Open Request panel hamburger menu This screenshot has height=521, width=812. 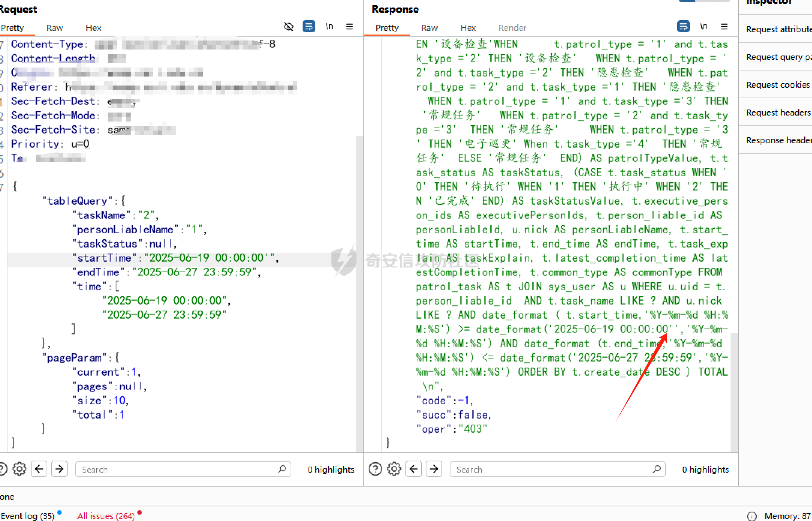(350, 27)
